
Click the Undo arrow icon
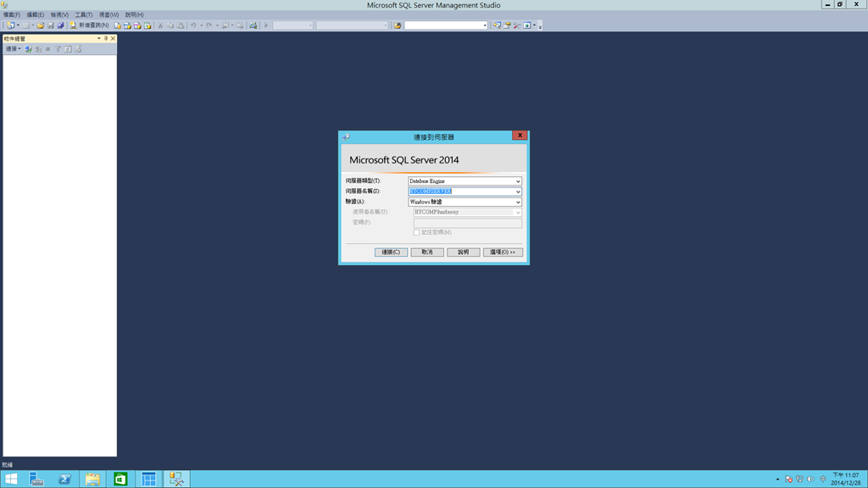click(193, 25)
